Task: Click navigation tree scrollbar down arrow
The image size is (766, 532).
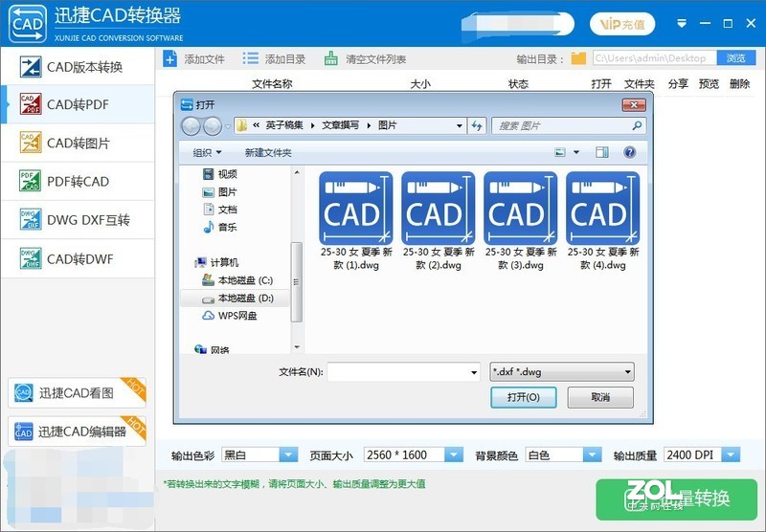Action: pos(297,347)
